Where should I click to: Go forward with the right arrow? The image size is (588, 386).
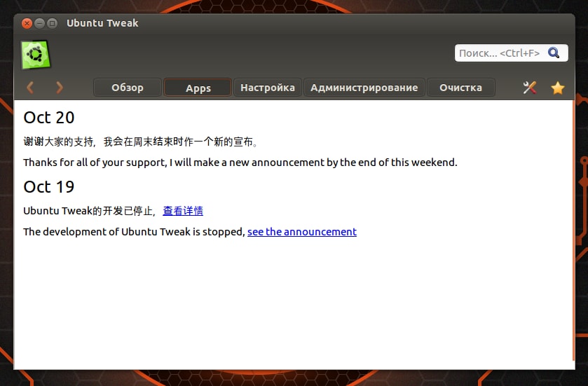pyautogui.click(x=60, y=88)
